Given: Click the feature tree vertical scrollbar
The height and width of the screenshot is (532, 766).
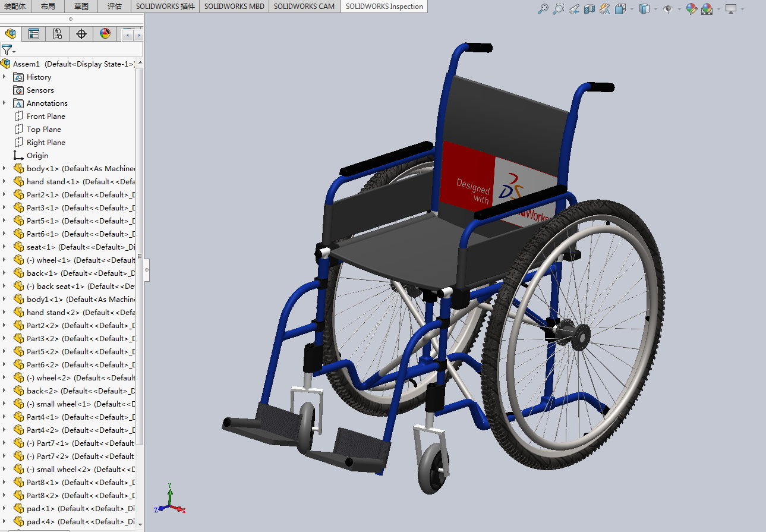Looking at the screenshot, I should [x=140, y=256].
